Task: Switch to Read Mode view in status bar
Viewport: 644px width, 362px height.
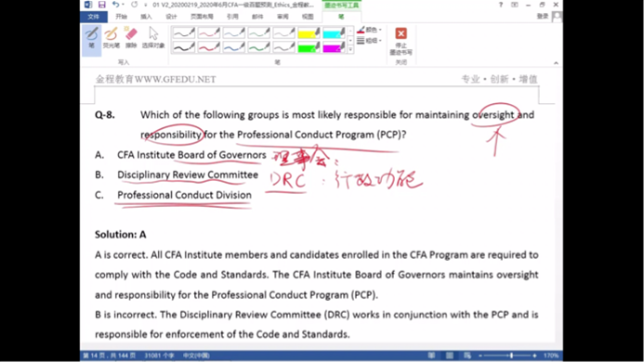Action: [x=431, y=356]
